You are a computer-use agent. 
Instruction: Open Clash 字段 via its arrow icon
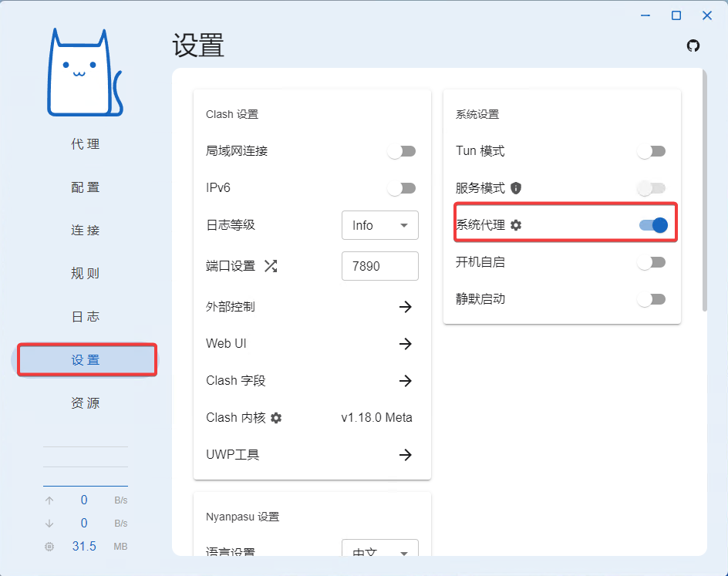pos(405,381)
